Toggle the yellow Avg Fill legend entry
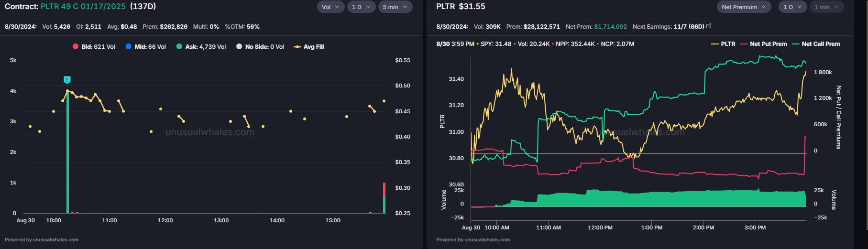 click(x=309, y=47)
